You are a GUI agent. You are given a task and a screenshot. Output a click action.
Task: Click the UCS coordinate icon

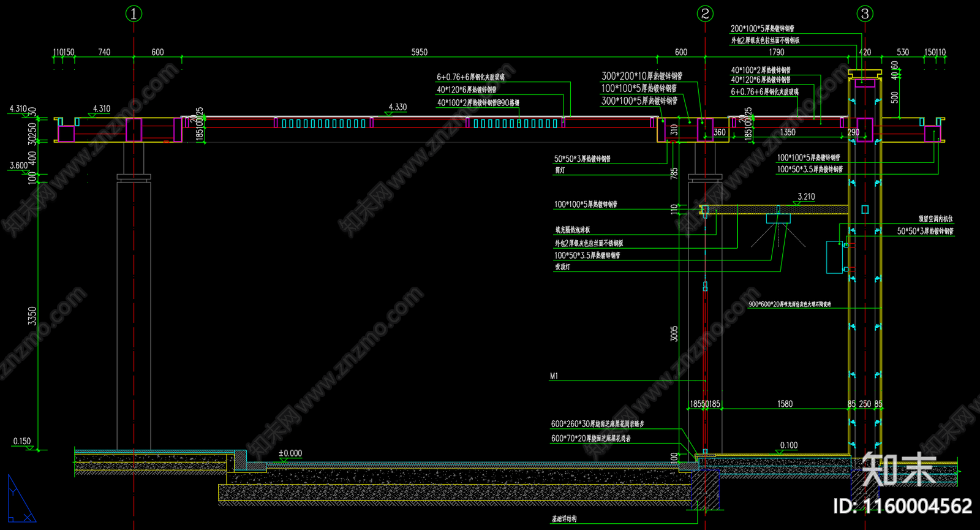coord(21,498)
